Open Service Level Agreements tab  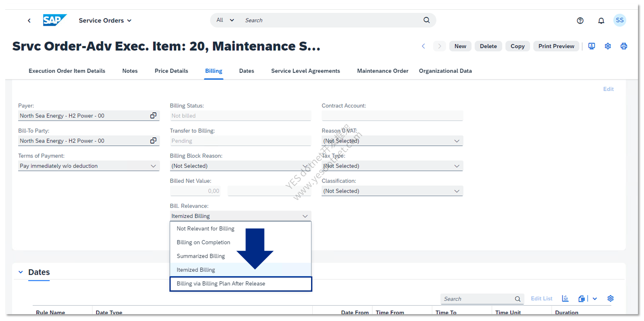(305, 71)
